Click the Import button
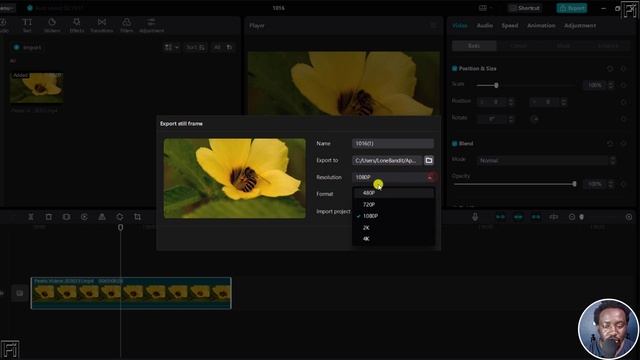Image resolution: width=640 pixels, height=360 pixels. [x=27, y=47]
